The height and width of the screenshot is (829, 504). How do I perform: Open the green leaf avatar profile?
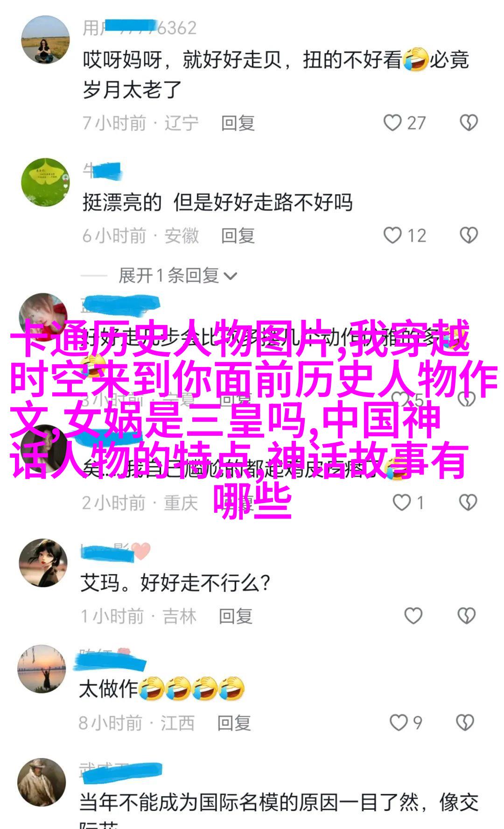(x=45, y=182)
